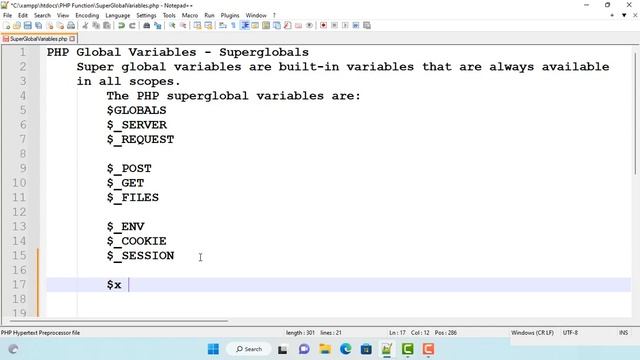This screenshot has width=640, height=360.
Task: Open the Encoding menu
Action: (87, 15)
